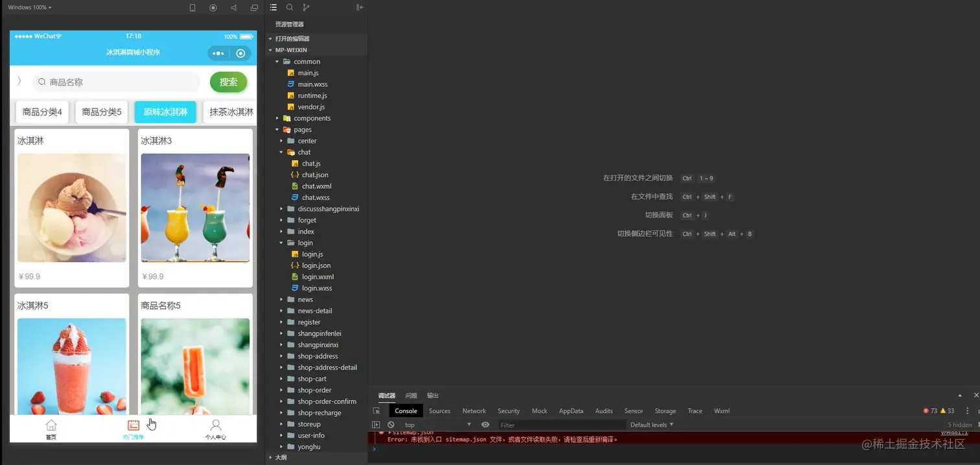
Task: Open login.json file
Action: click(x=316, y=265)
